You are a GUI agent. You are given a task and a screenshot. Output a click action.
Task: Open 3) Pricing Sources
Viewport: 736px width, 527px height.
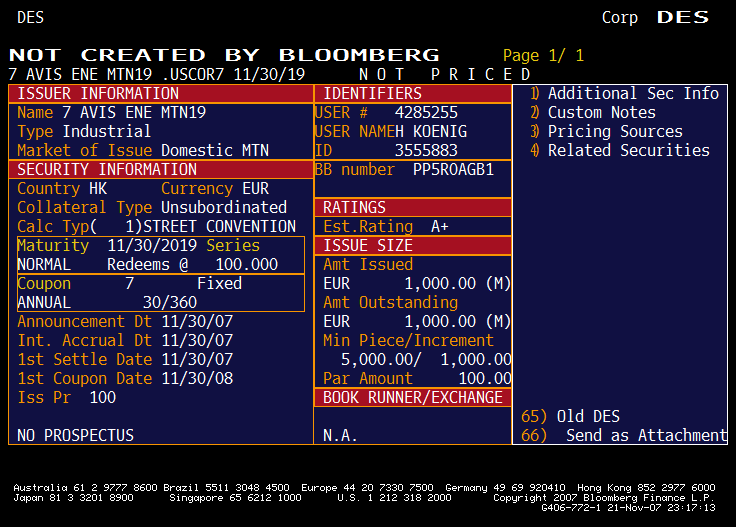click(x=606, y=131)
